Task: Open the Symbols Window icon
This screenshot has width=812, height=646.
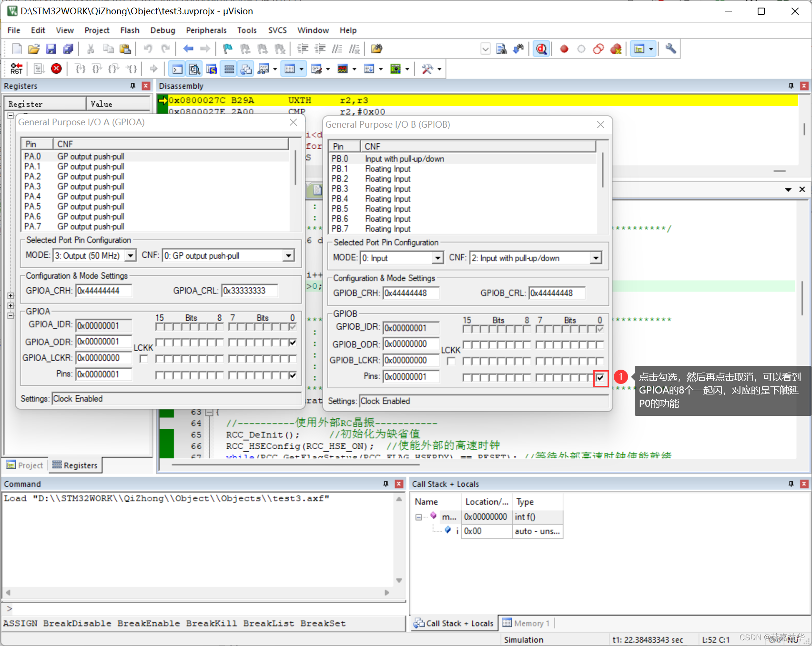Action: pyautogui.click(x=211, y=69)
